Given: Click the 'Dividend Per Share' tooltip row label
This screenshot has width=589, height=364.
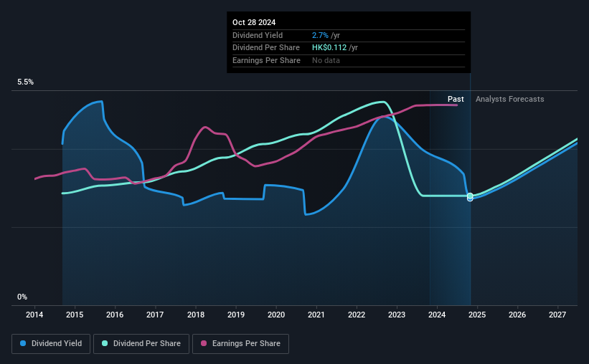Looking at the screenshot, I should (266, 48).
